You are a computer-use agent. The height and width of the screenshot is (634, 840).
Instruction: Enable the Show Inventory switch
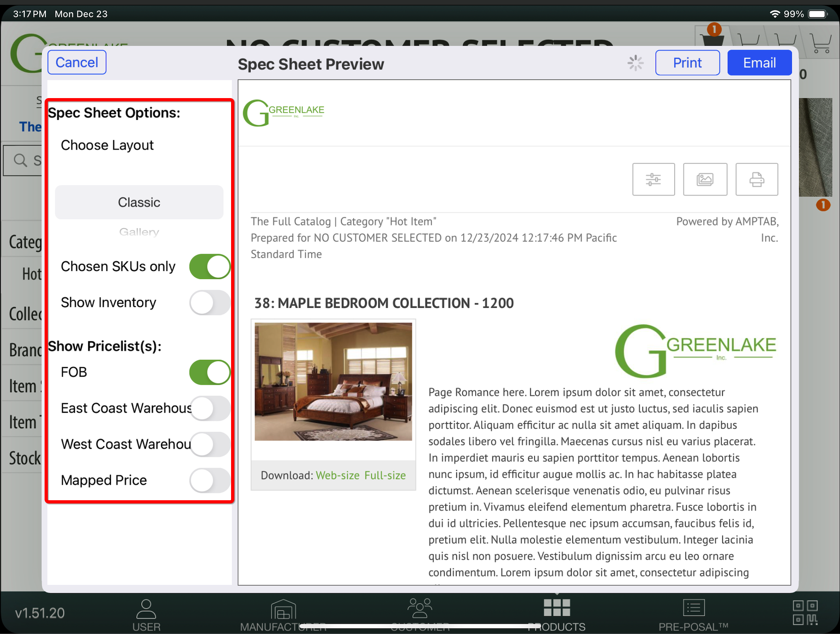(210, 302)
